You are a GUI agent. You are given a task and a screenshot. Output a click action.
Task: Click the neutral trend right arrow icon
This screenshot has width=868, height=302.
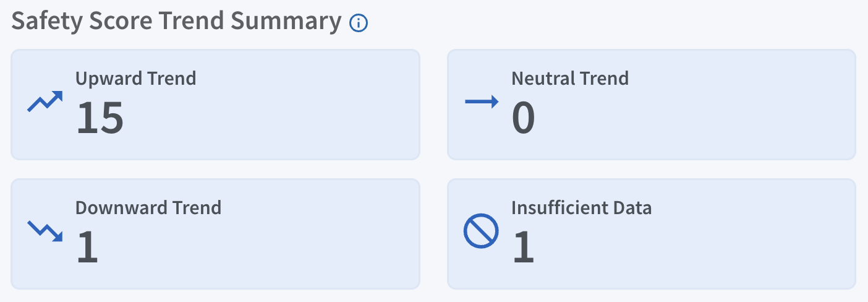(482, 102)
